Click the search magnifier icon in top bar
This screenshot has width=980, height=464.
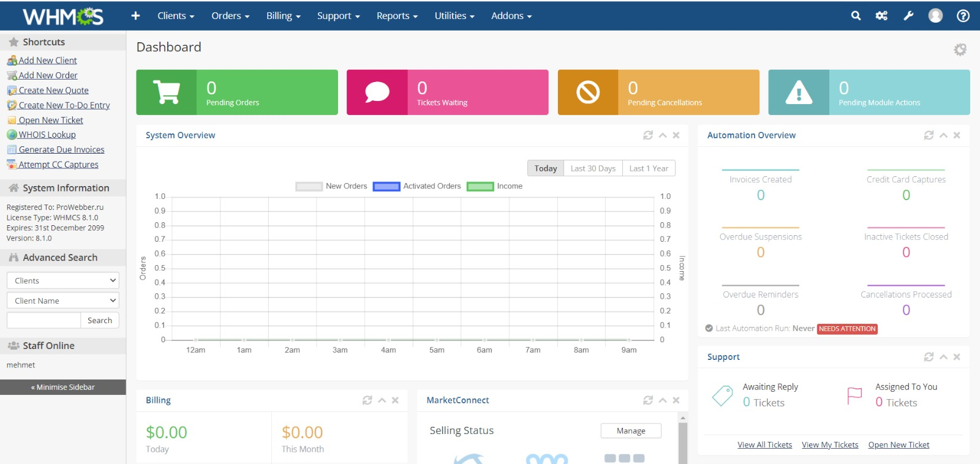click(856, 16)
